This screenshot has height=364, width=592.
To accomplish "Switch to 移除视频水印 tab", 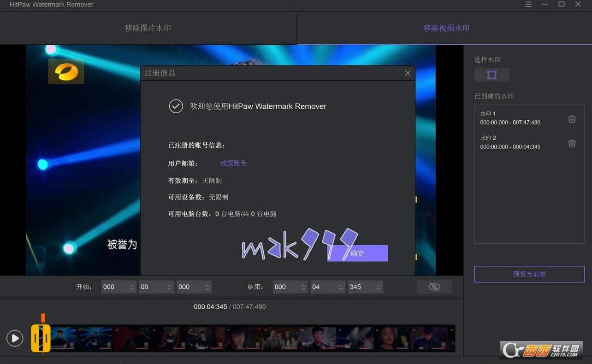I will click(x=446, y=28).
